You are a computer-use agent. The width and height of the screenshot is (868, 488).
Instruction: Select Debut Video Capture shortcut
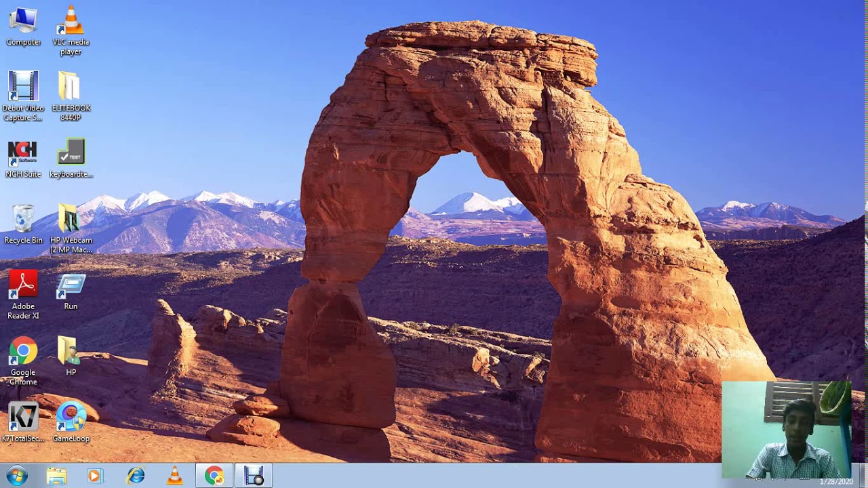tap(23, 96)
